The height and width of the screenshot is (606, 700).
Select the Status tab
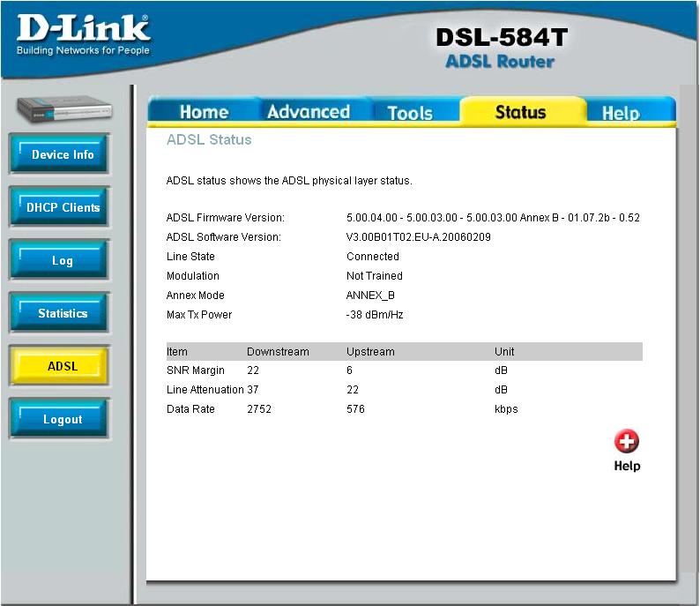click(520, 112)
